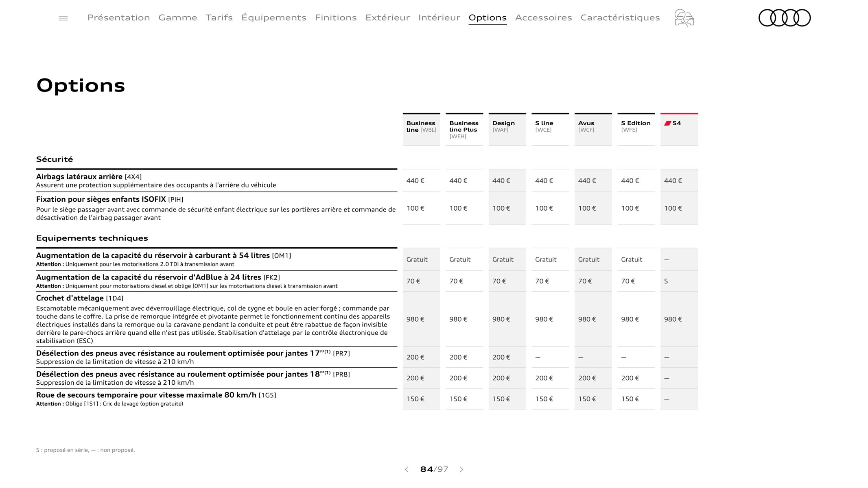Select réservoir d'AdBlue 24 litres title

pos(158,277)
